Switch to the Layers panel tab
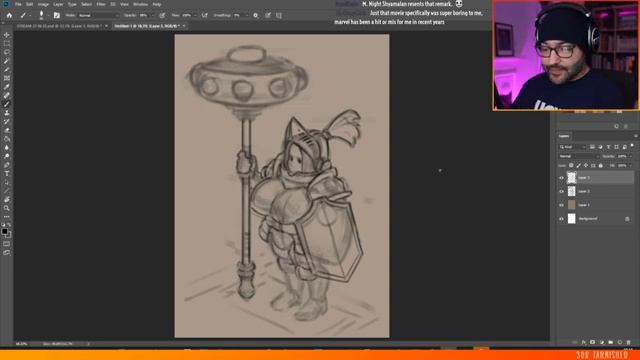640x360 pixels. (x=564, y=136)
